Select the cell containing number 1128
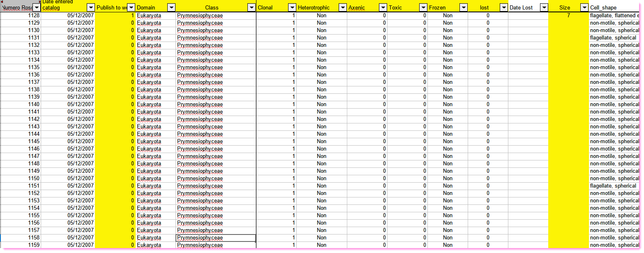644x253 pixels. point(21,16)
